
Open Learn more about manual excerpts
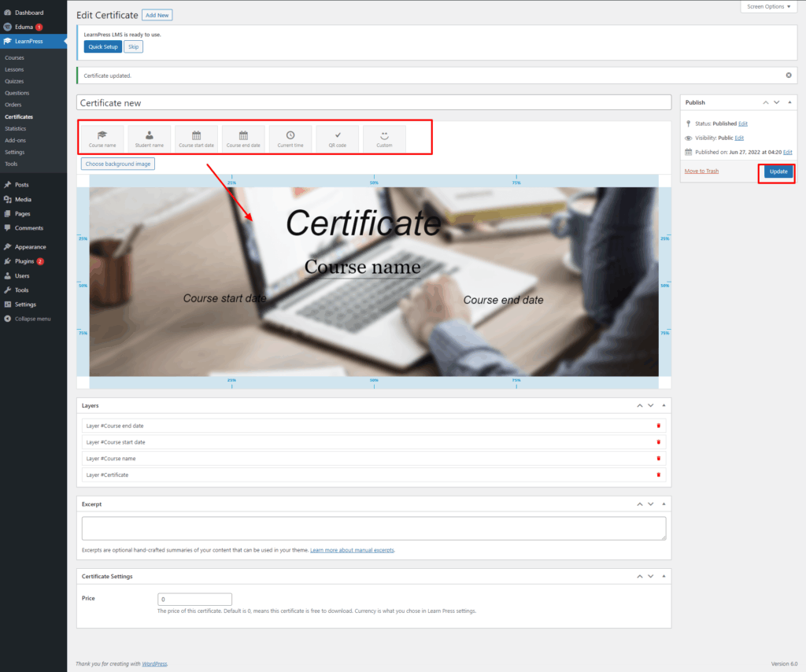pyautogui.click(x=352, y=550)
